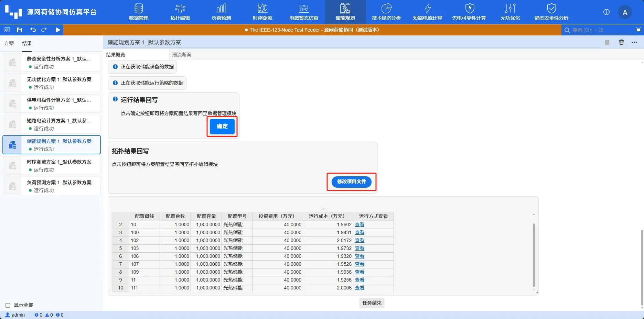644x319 pixels.
Task: Open the three-dots more options menu
Action: 634,42
